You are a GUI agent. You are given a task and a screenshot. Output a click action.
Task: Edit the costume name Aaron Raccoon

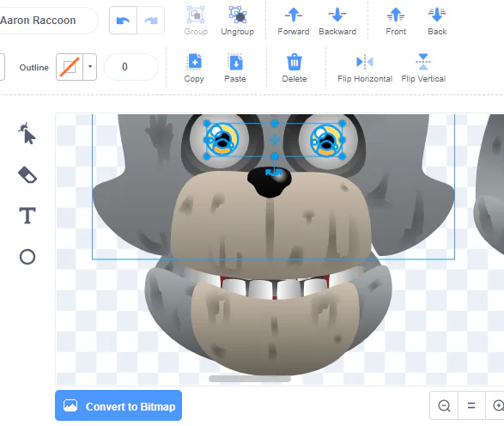click(48, 21)
